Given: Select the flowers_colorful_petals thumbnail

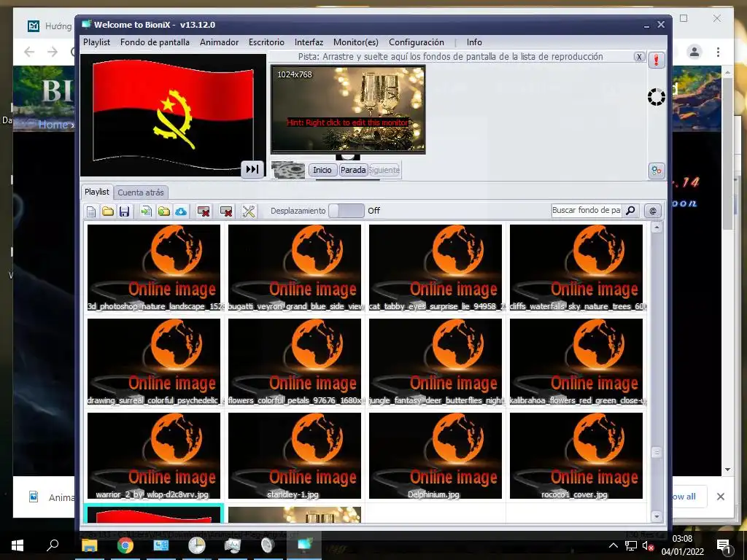Looking at the screenshot, I should tap(295, 362).
